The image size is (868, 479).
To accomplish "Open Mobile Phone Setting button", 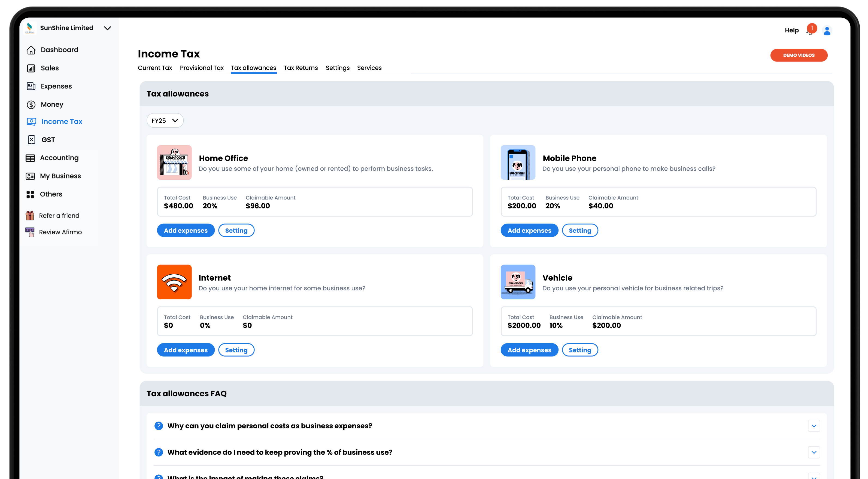I will (x=580, y=230).
